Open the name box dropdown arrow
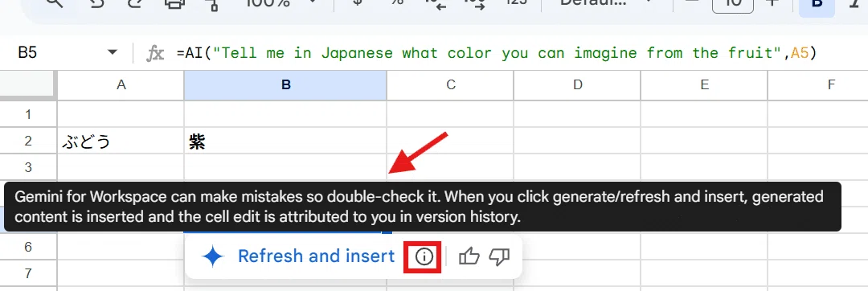The height and width of the screenshot is (291, 868). coord(113,52)
